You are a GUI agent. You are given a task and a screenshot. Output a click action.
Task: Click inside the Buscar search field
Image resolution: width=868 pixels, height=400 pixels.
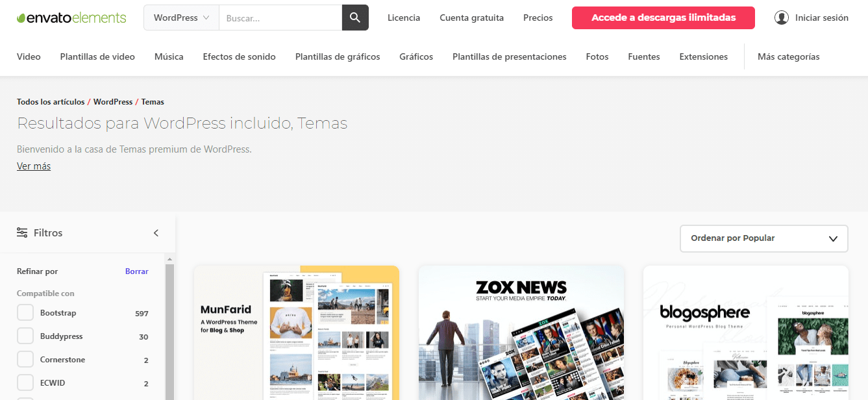click(280, 18)
